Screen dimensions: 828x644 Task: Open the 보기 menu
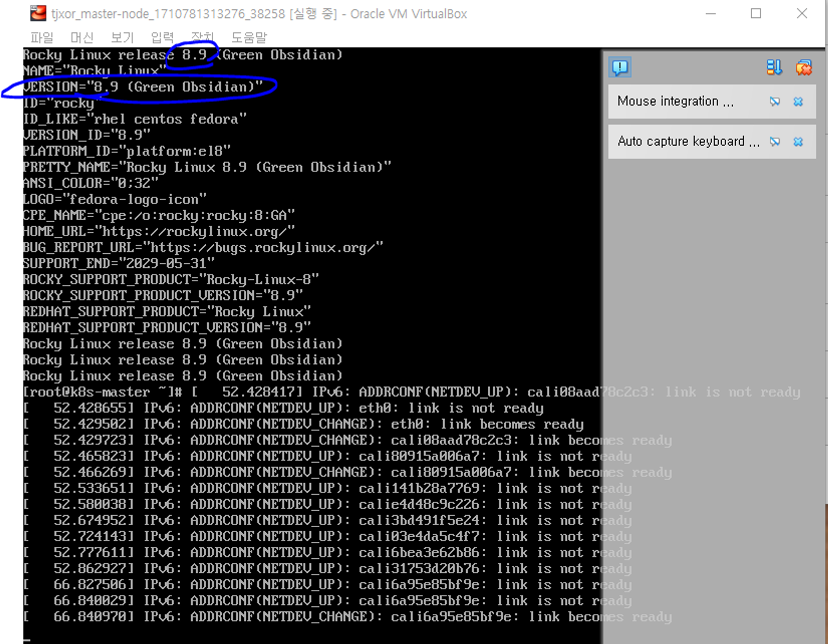122,38
